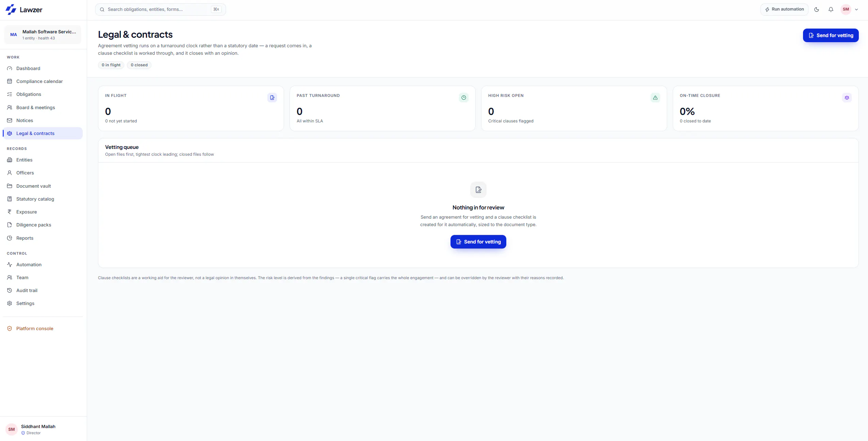This screenshot has height=441, width=868.
Task: Click the Past Turnaround clock icon
Action: (464, 98)
